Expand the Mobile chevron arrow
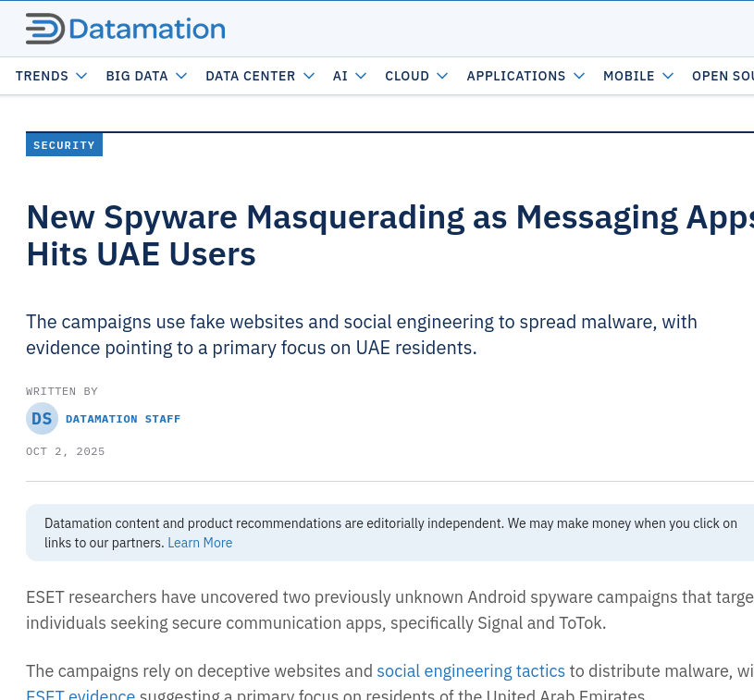 pyautogui.click(x=668, y=76)
